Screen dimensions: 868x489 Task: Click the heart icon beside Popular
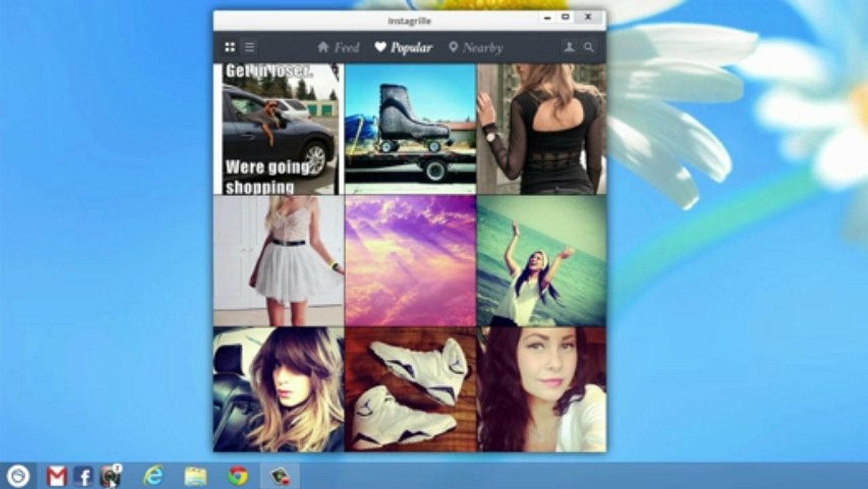point(380,47)
